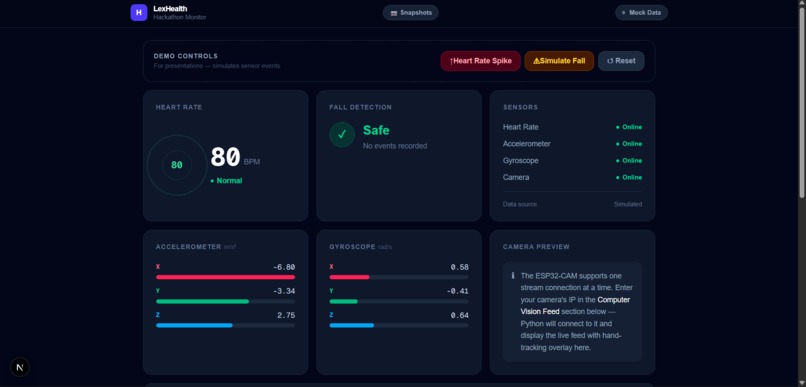
Task: Click the ACCELEROMETER card title
Action: click(x=189, y=247)
